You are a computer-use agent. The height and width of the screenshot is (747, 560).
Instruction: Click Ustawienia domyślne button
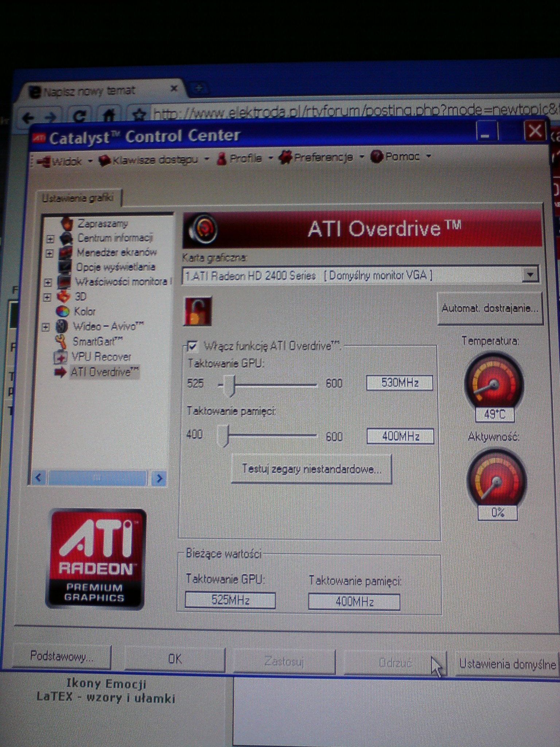(x=507, y=664)
